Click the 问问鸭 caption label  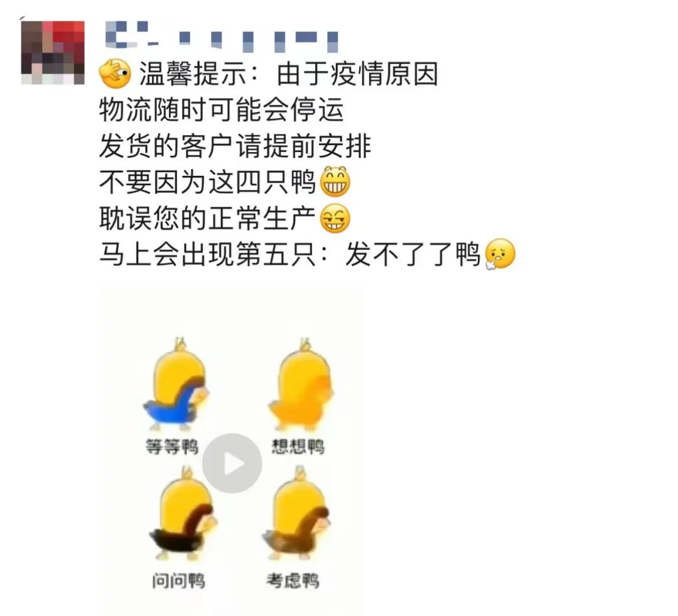pyautogui.click(x=178, y=580)
